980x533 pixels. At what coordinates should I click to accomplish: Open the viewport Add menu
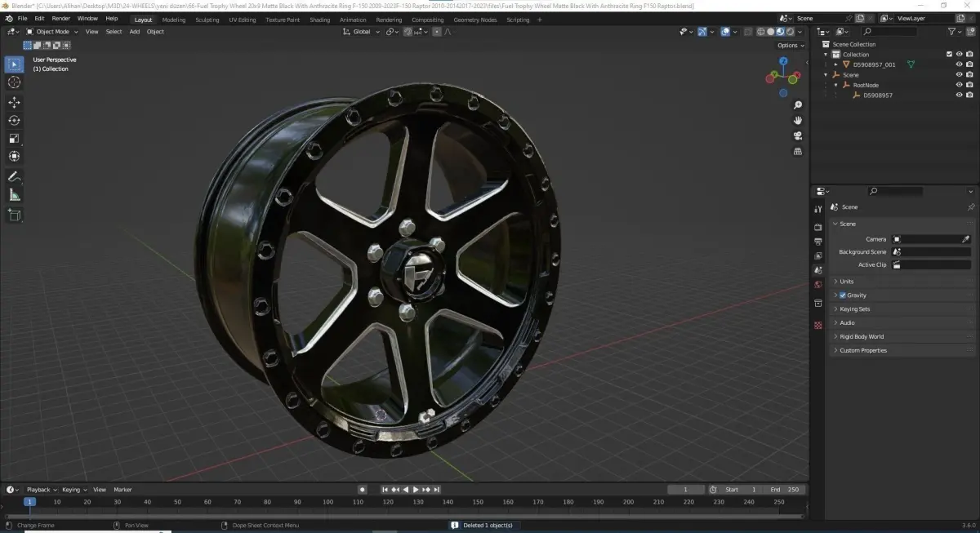pyautogui.click(x=134, y=32)
